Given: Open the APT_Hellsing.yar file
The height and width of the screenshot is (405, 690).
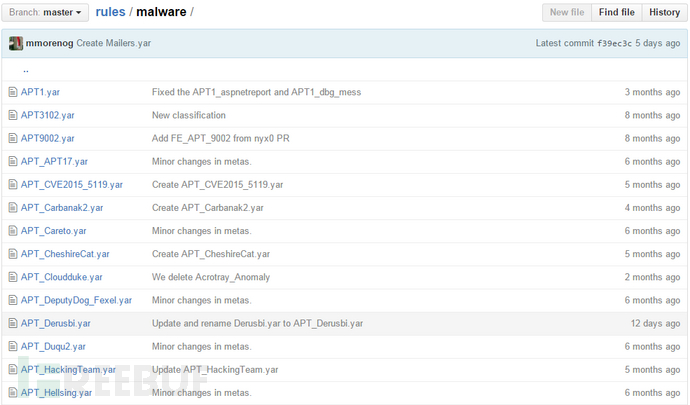Looking at the screenshot, I should [x=56, y=393].
